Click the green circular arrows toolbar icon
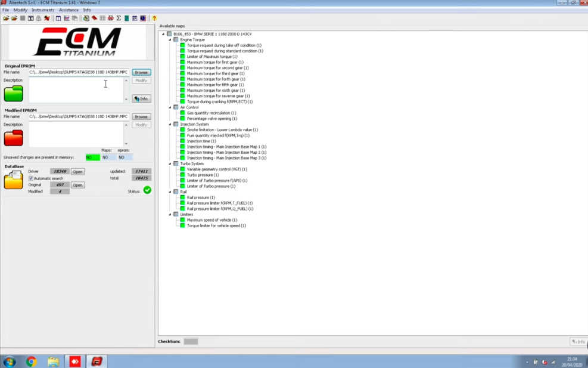The width and height of the screenshot is (588, 368). tap(86, 18)
